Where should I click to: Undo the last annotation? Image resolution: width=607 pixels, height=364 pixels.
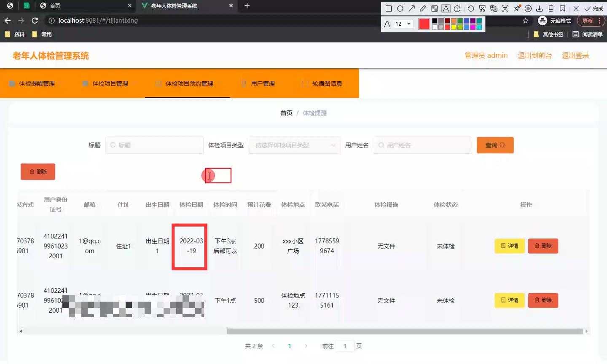point(471,8)
